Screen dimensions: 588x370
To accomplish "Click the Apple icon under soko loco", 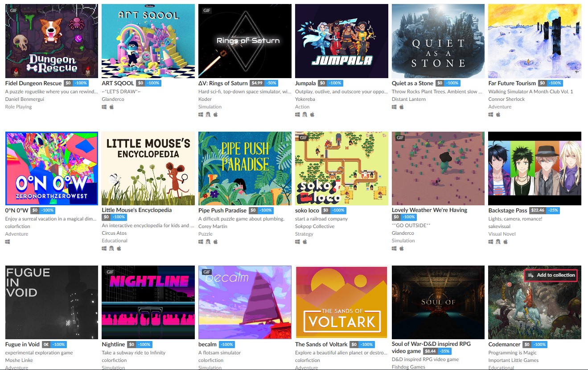I will tap(305, 242).
